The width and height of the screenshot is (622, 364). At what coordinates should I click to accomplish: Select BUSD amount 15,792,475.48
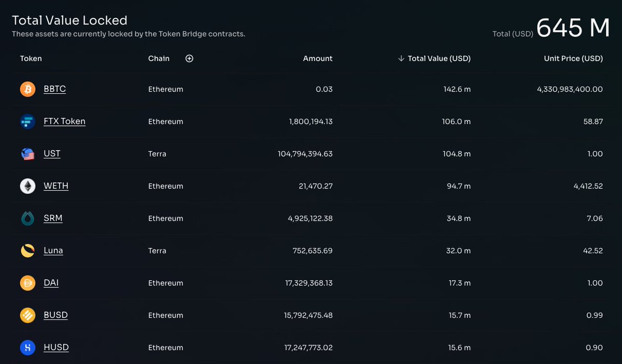click(309, 315)
